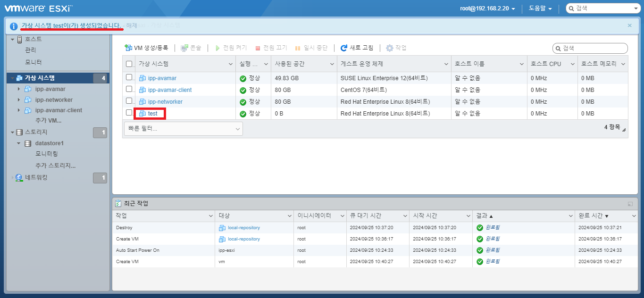Open local-repository link in Create VM row
The image size is (644, 298).
click(x=244, y=239)
